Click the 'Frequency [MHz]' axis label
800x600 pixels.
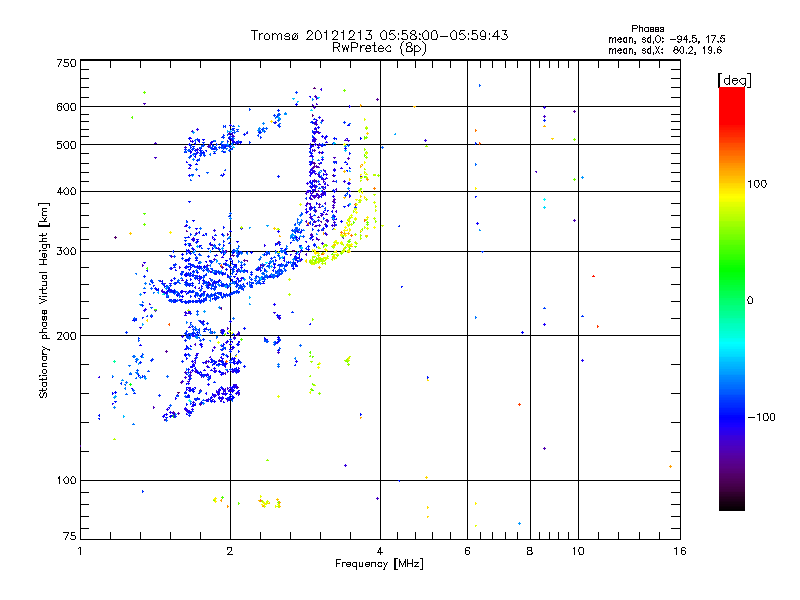point(379,564)
